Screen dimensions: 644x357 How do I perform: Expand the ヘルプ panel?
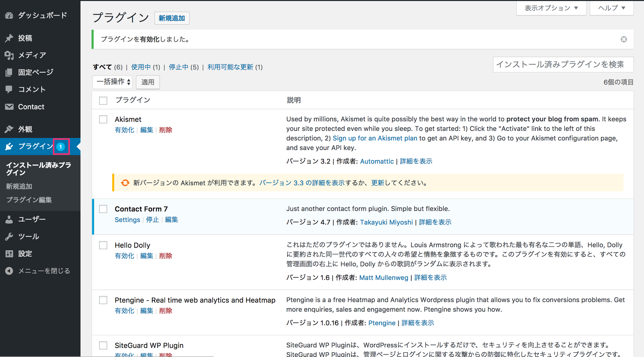(x=612, y=8)
